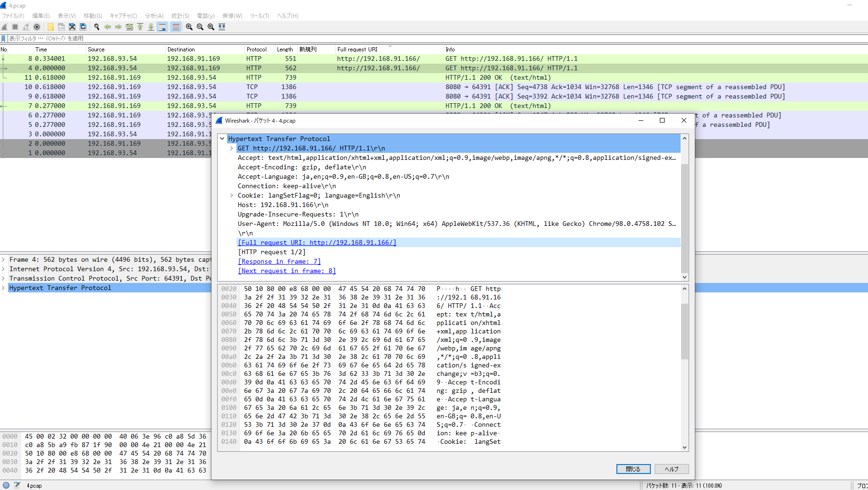Click the open capture file folder icon
Screen dimensions: 868x490
pos(51,27)
